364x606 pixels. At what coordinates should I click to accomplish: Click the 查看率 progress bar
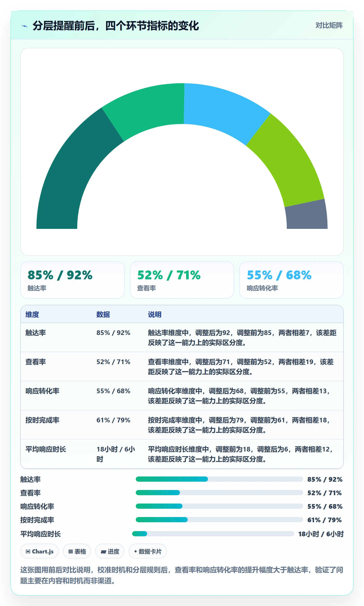219,493
